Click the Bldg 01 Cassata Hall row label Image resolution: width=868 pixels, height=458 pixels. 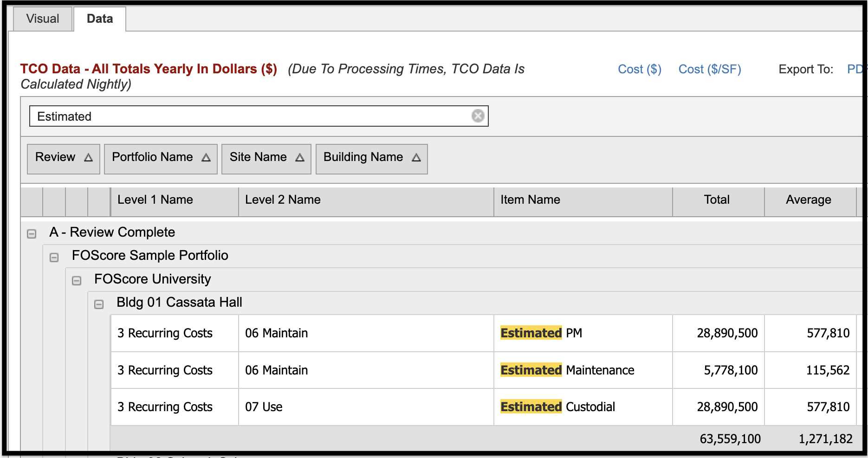coord(179,303)
